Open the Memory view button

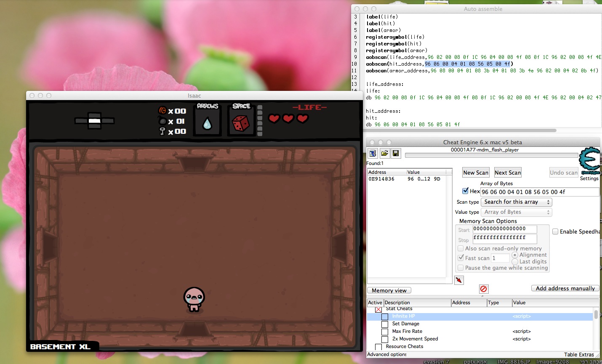[x=389, y=290]
